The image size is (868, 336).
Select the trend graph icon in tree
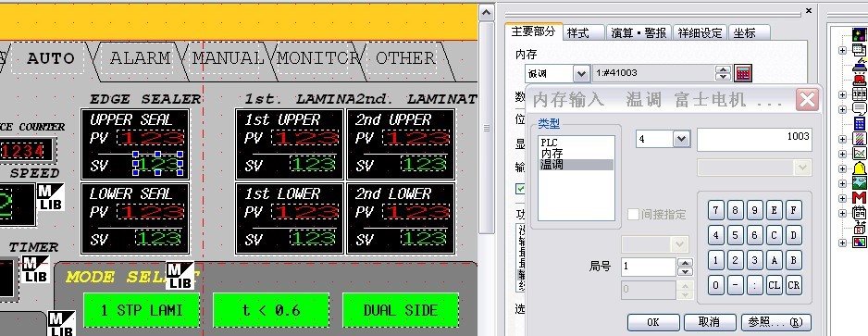859,154
